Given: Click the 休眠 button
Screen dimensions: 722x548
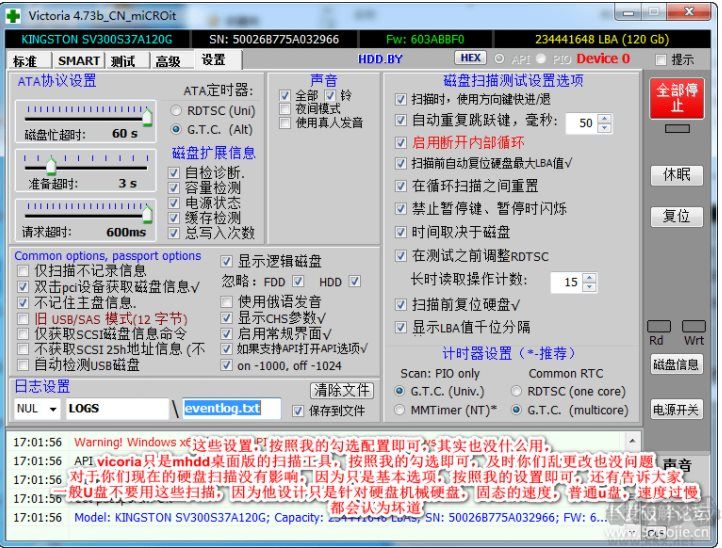Looking at the screenshot, I should (x=677, y=175).
